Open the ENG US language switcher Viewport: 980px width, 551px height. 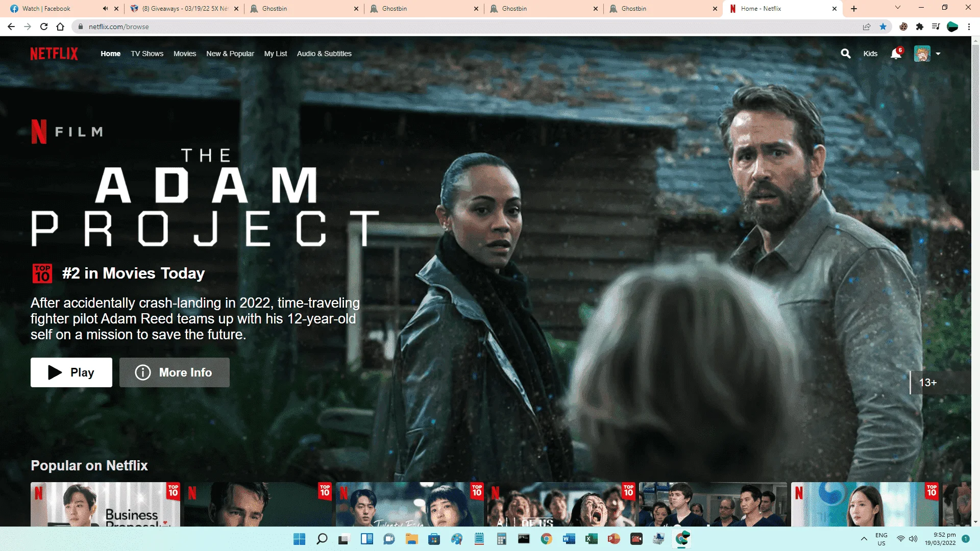(x=881, y=539)
